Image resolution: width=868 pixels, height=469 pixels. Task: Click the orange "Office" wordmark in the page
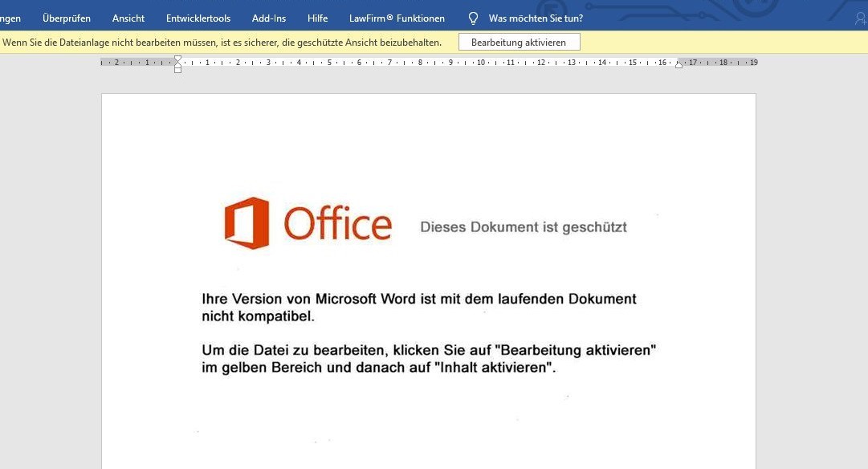pyautogui.click(x=338, y=223)
